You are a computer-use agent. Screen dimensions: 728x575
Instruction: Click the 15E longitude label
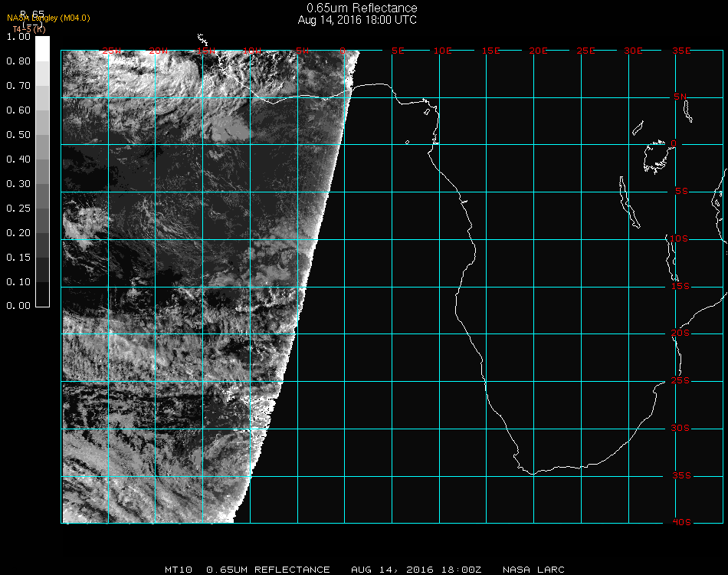[x=490, y=51]
